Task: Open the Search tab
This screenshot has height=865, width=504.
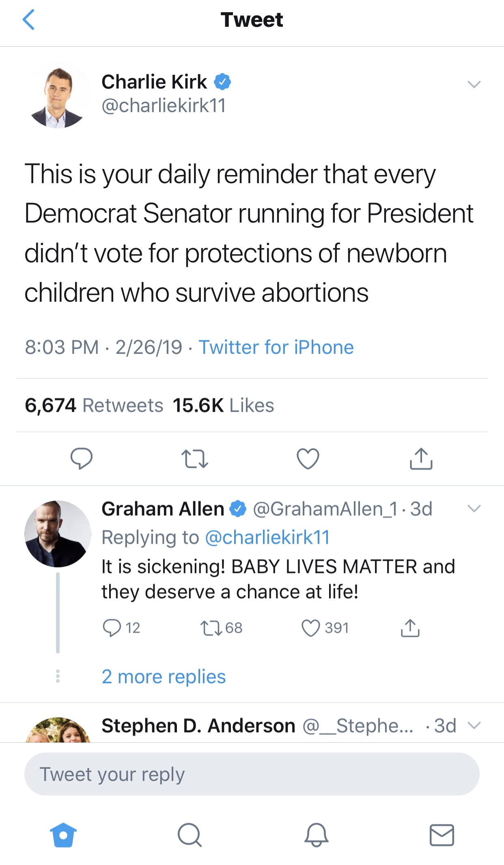Action: click(190, 835)
